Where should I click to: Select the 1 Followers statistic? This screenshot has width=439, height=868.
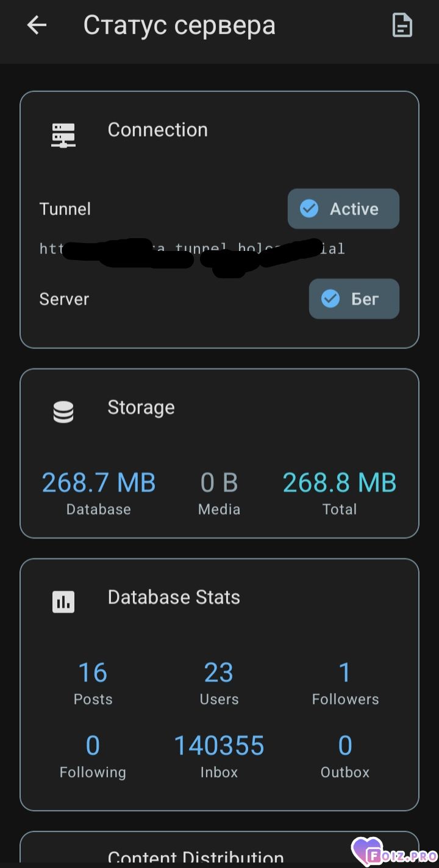pos(345,673)
